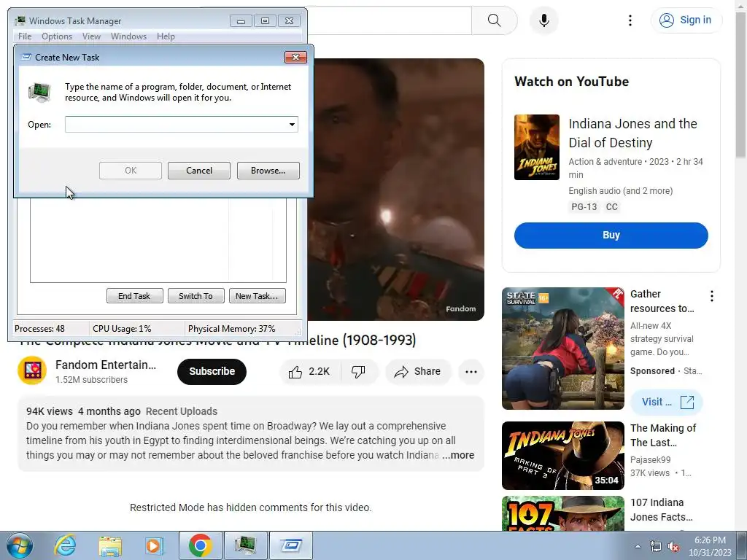Expand the Open combo box dropdown arrow
Image resolution: width=747 pixels, height=560 pixels.
(x=292, y=124)
